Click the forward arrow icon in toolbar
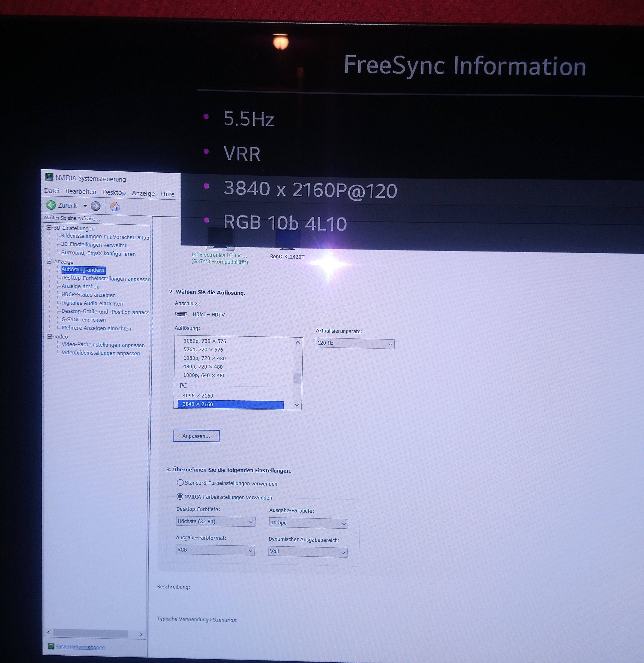 96,206
